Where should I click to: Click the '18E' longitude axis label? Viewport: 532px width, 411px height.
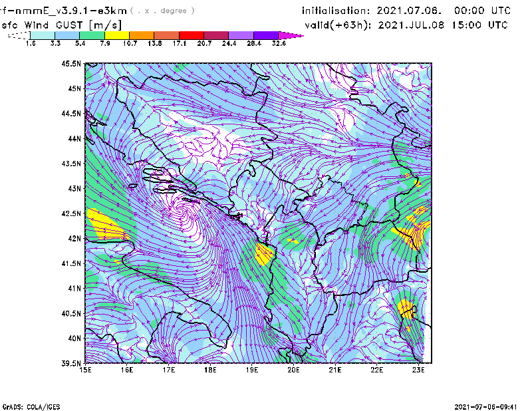click(210, 370)
